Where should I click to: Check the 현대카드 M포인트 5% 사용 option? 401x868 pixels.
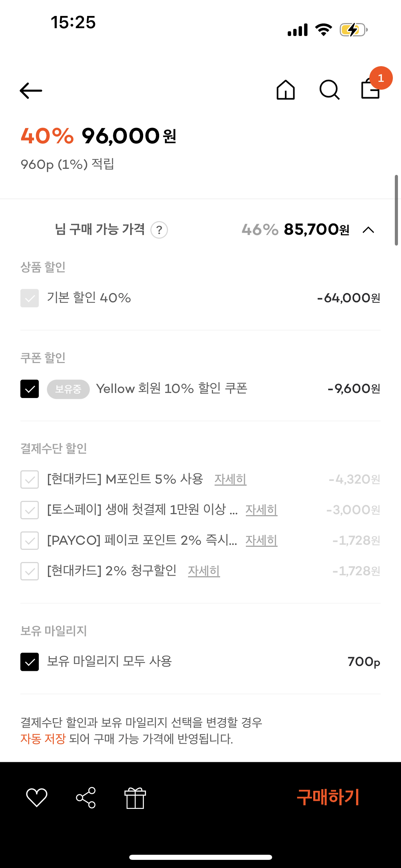[x=30, y=479]
